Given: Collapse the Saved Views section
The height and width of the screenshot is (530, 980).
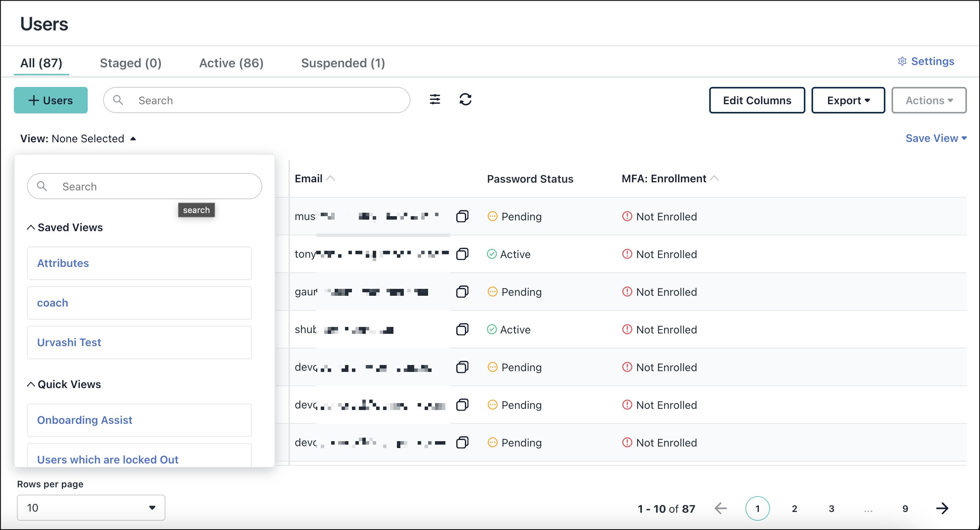Looking at the screenshot, I should click(31, 227).
